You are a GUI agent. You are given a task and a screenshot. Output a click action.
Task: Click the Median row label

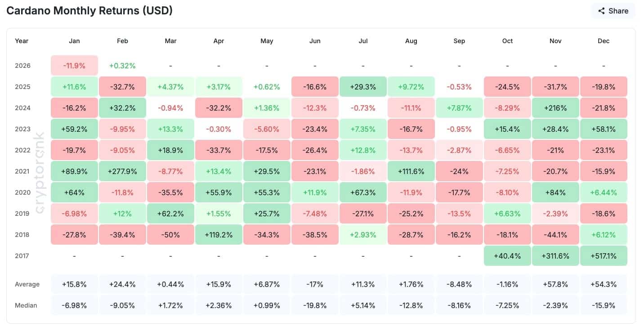tap(26, 305)
